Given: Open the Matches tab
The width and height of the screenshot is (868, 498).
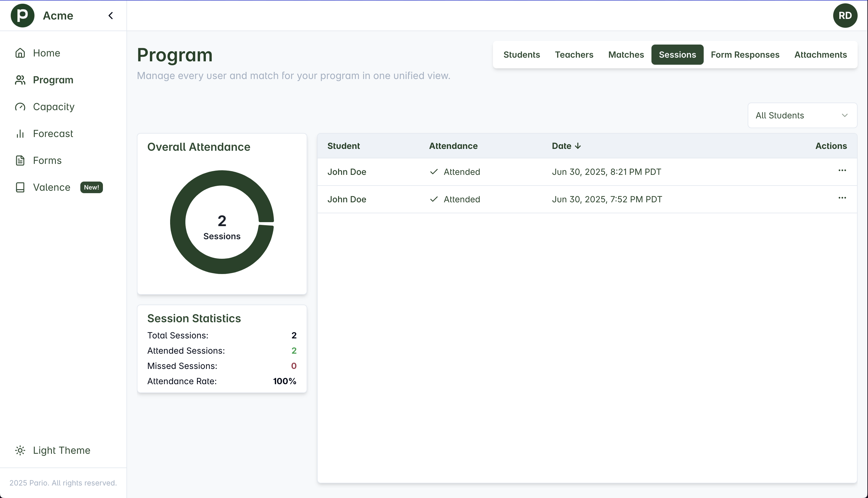Looking at the screenshot, I should point(626,55).
